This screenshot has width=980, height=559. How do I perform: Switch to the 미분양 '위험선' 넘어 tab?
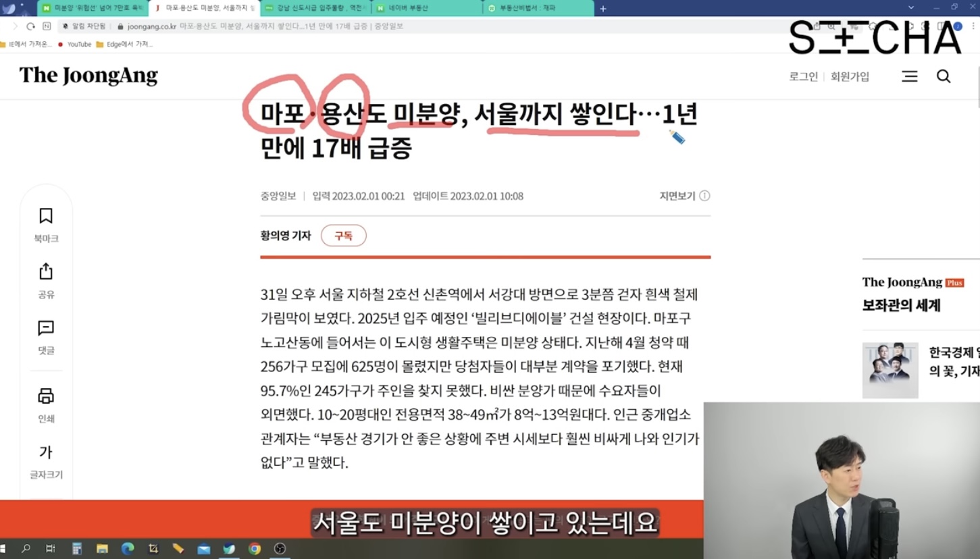pyautogui.click(x=93, y=9)
